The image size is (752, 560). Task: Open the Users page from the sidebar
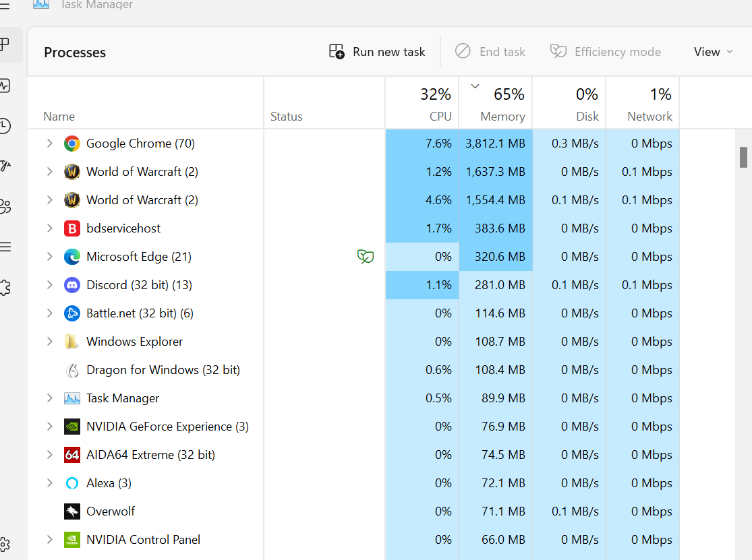5,206
